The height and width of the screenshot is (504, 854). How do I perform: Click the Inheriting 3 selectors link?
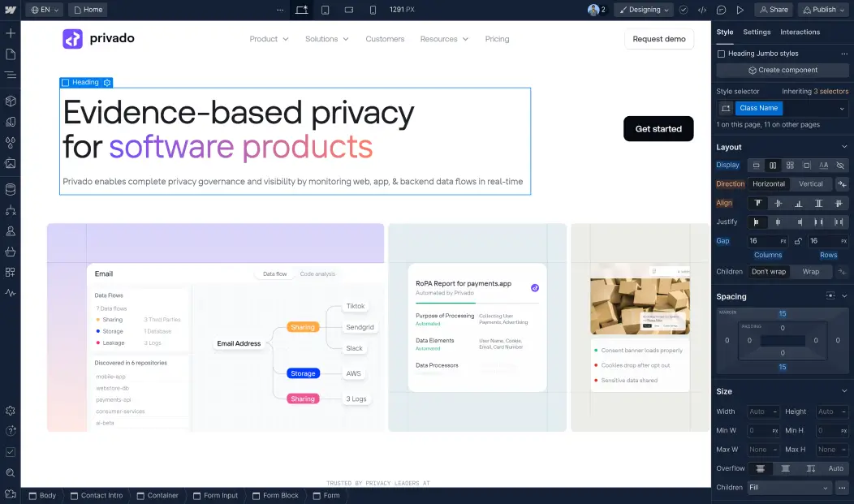coord(815,92)
